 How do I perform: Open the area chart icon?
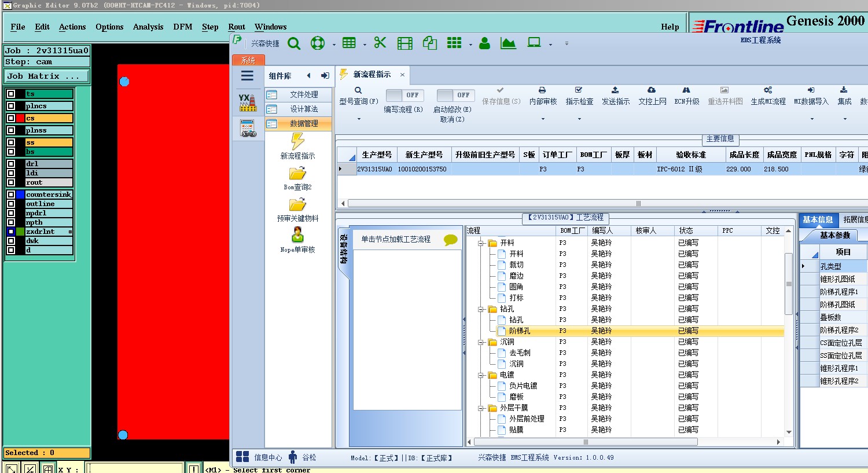point(508,43)
